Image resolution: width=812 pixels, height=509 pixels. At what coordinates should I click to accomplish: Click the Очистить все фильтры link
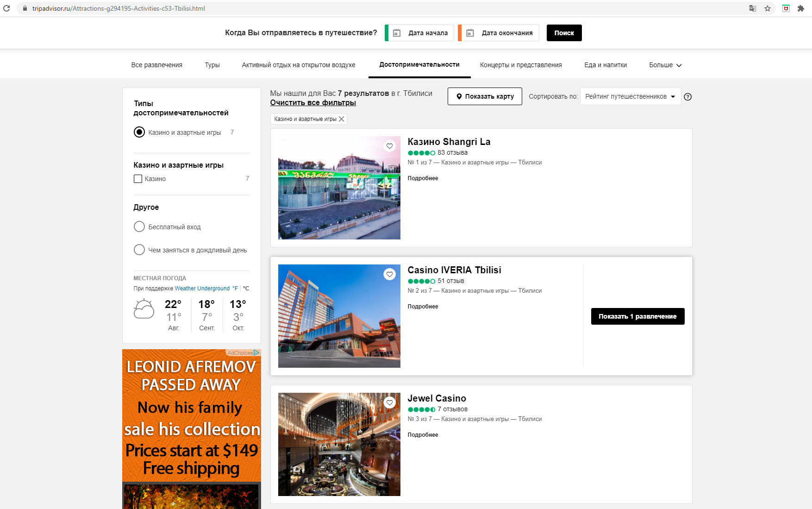313,103
